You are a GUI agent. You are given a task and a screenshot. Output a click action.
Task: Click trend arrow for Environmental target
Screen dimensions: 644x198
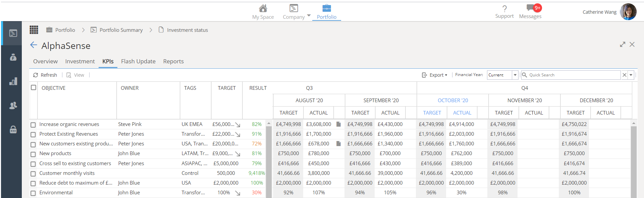pyautogui.click(x=238, y=193)
